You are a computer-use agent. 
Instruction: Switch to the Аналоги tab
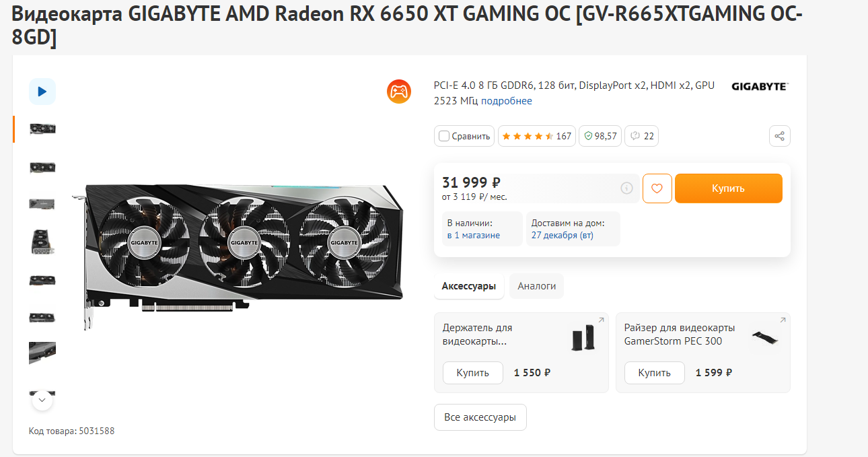(537, 286)
